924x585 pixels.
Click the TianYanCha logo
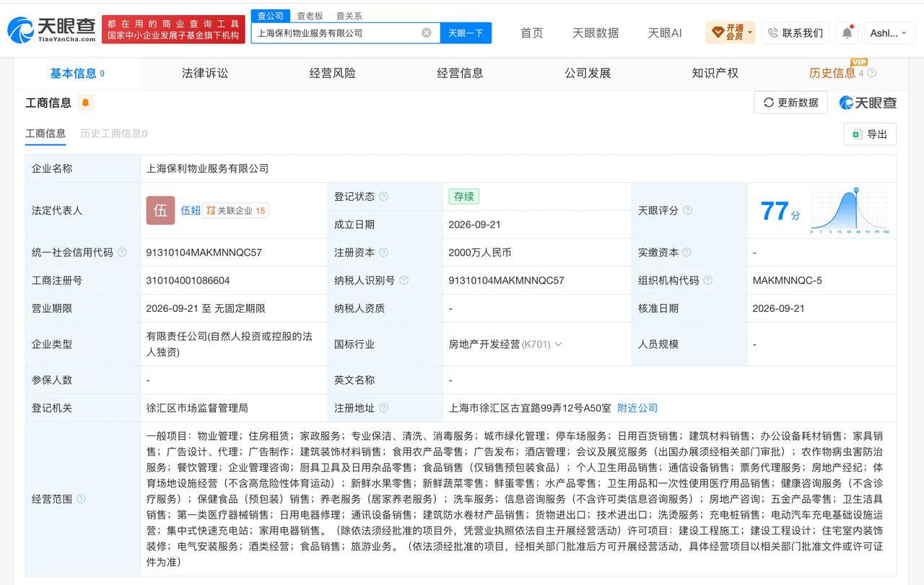tap(51, 30)
